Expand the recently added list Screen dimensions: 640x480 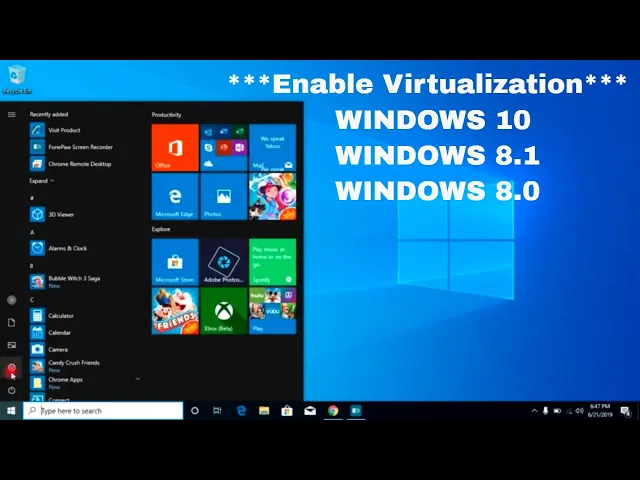click(x=42, y=181)
